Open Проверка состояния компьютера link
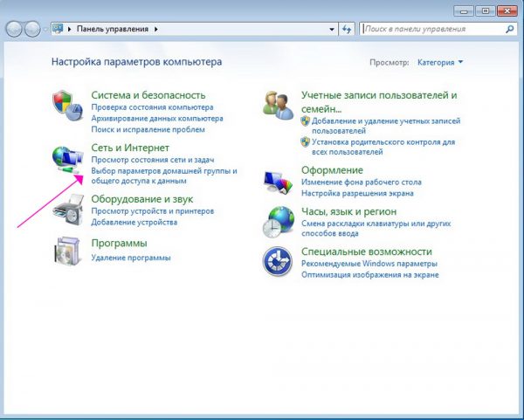Screen dimensions: 524x420 152,107
